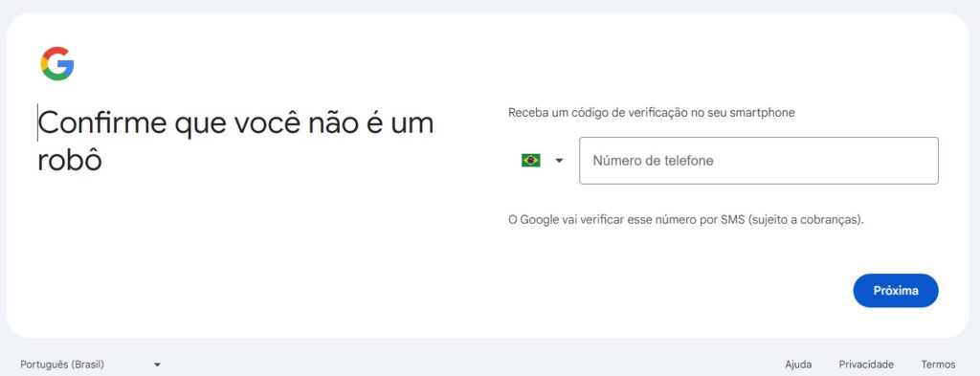Click the heading 'Confirme que você não é um'
The height and width of the screenshot is (376, 980).
click(x=236, y=122)
